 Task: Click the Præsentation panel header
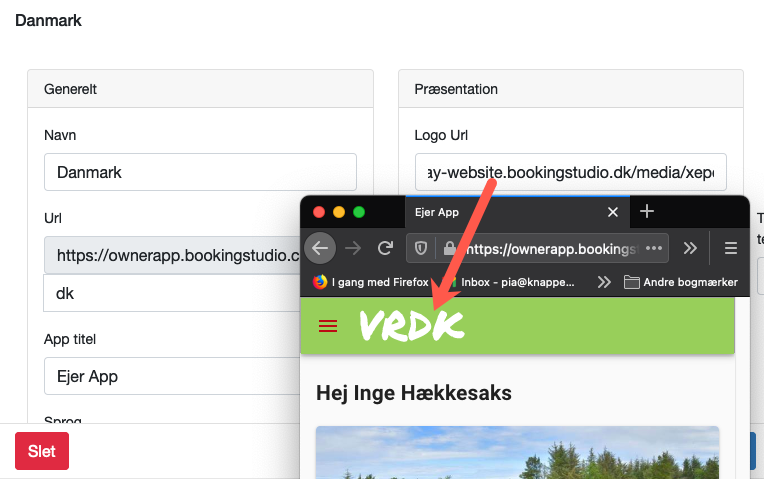coord(571,89)
